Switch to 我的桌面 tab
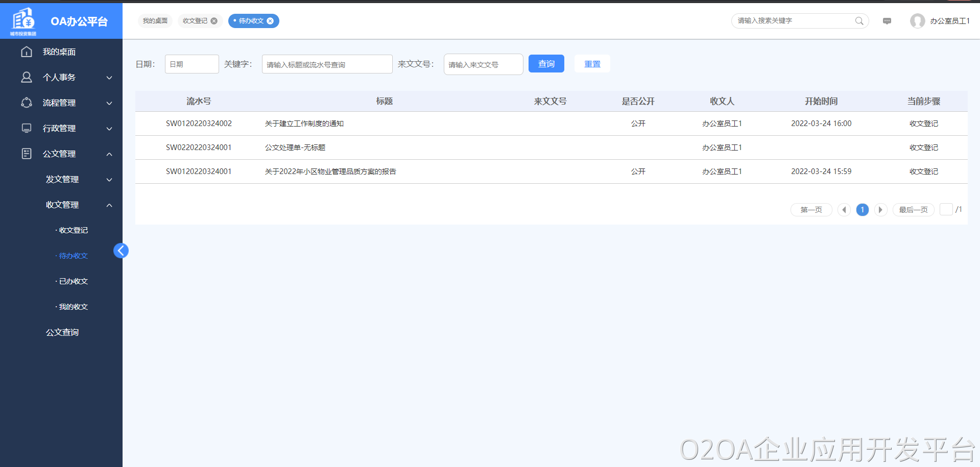Screen dimensions: 980x467 point(155,21)
